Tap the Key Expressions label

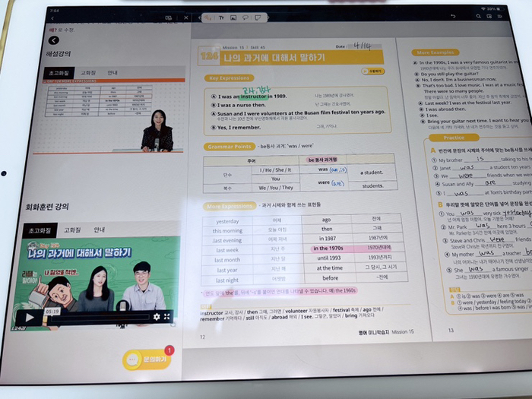[229, 78]
